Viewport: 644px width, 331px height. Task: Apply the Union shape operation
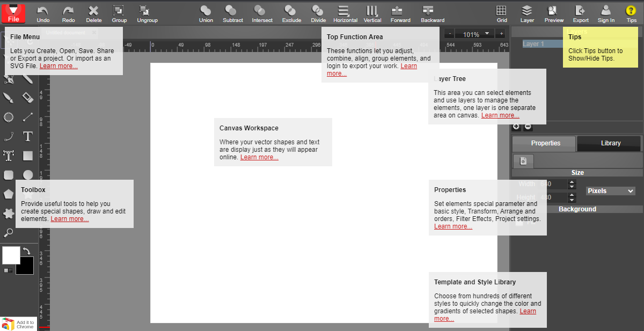point(206,13)
